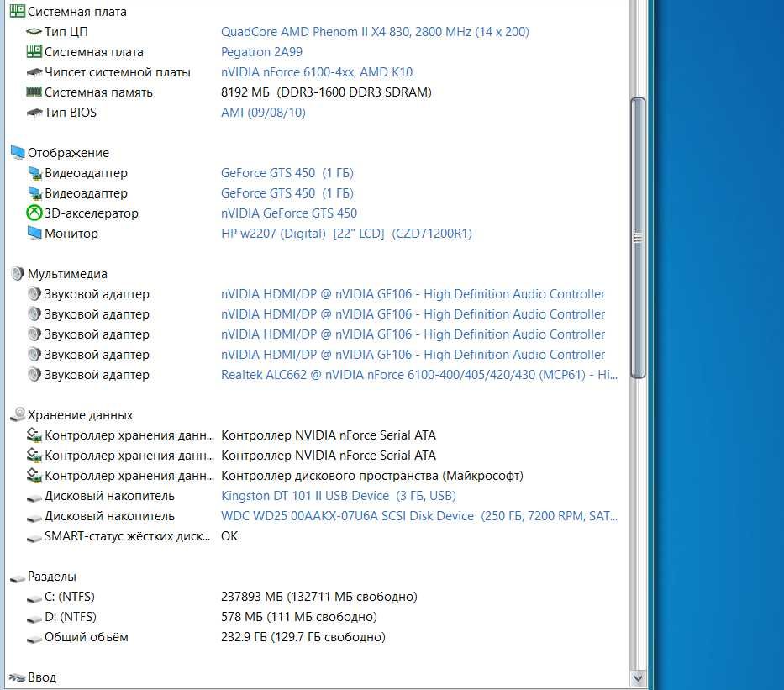Viewport: 784px width, 690px height.
Task: Click the WDC WD25 row's drive icon
Action: pyautogui.click(x=34, y=518)
